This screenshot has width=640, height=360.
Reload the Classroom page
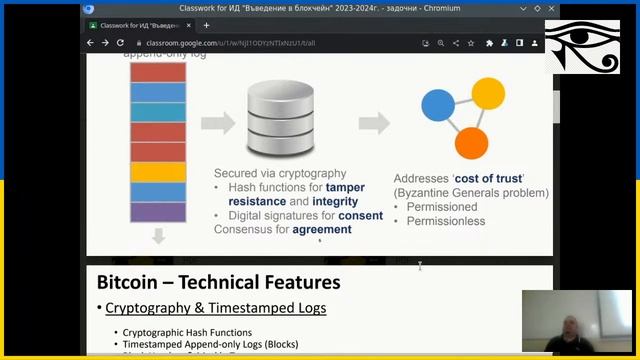point(120,43)
